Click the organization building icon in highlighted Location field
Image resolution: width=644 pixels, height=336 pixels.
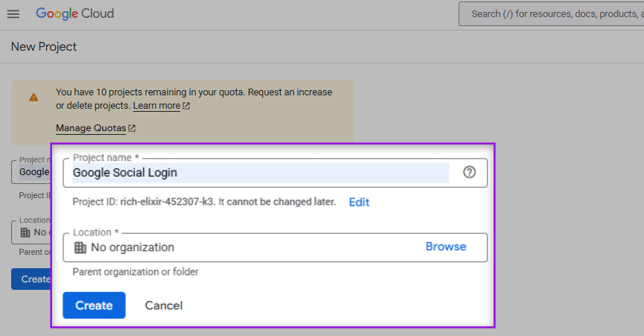tap(80, 247)
